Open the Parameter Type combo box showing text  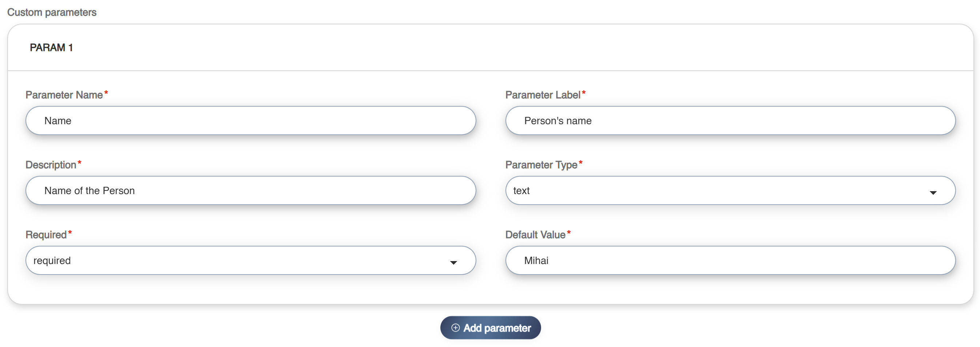click(723, 190)
